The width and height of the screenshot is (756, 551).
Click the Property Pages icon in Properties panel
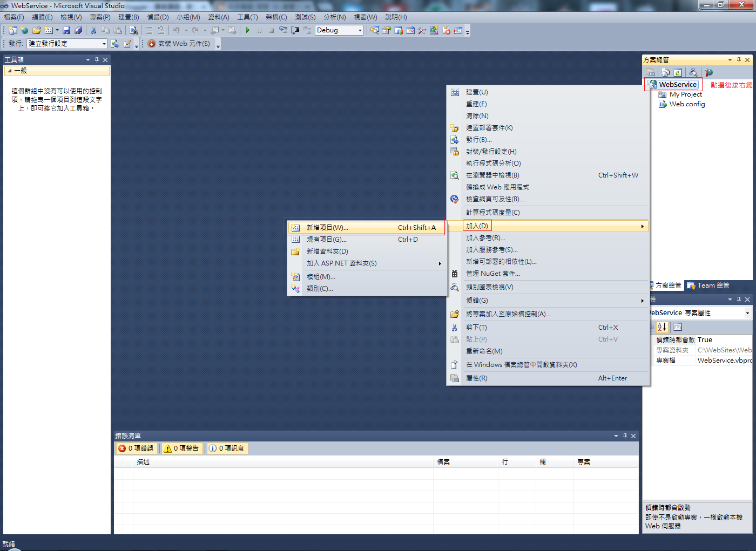pos(678,327)
